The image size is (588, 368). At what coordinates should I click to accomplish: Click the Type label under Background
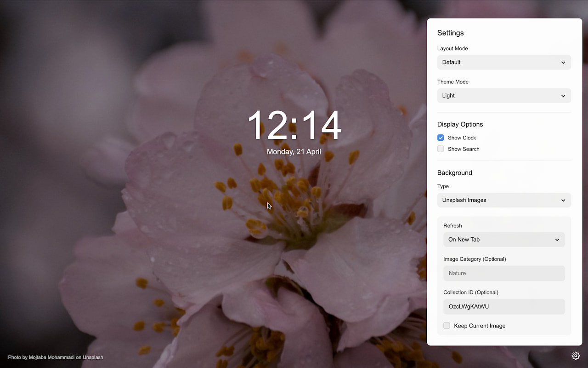pos(443,186)
